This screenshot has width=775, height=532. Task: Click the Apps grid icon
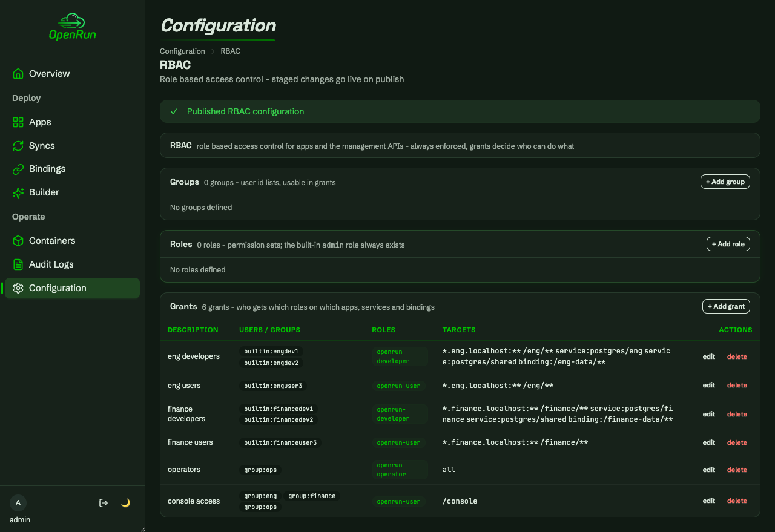tap(18, 122)
